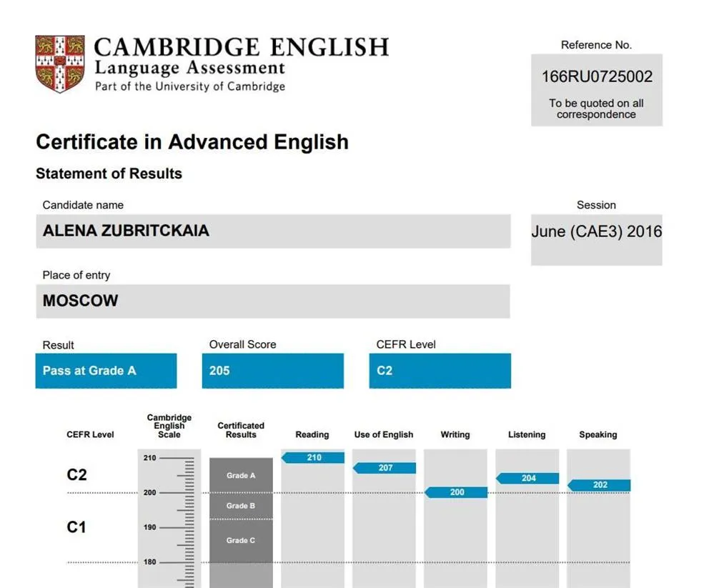
Task: Click the 'Pass at Grade A' result box
Action: (x=106, y=371)
